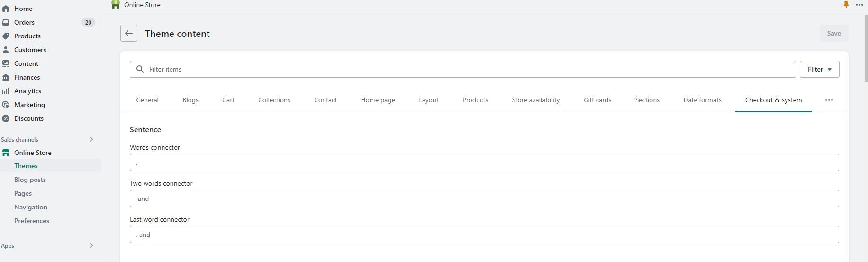Click the Marketing target icon
This screenshot has height=262, width=868.
coord(6,105)
